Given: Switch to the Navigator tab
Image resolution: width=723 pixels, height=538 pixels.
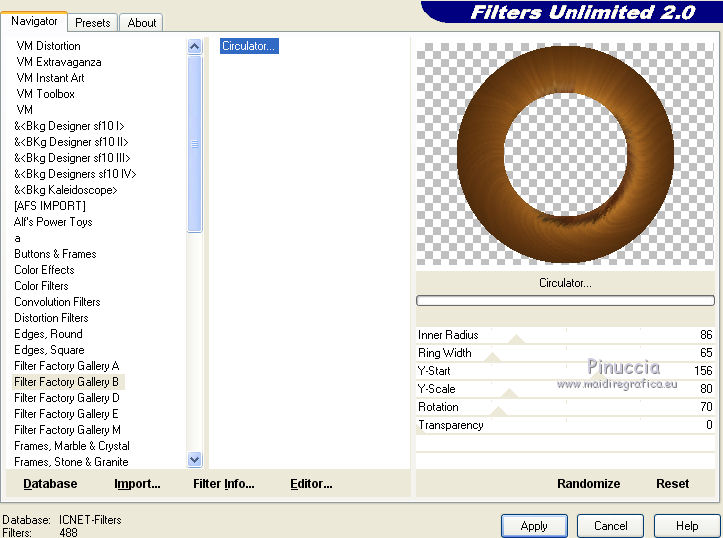Looking at the screenshot, I should [x=34, y=21].
